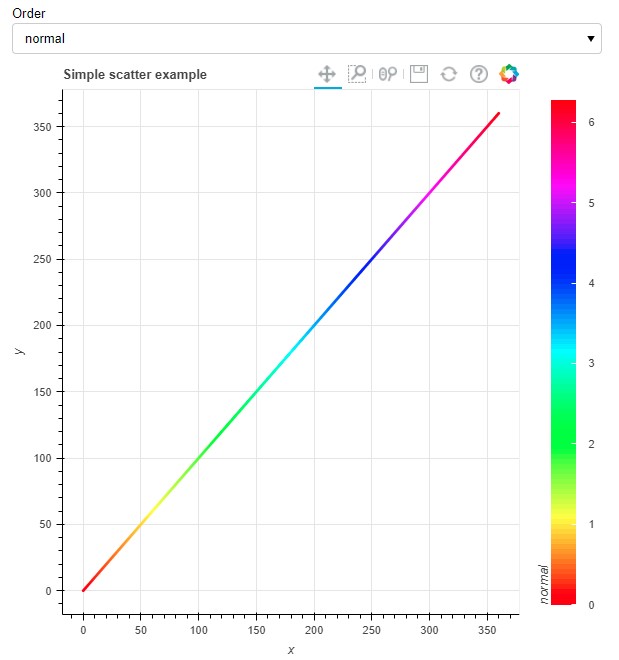Click x-axis tick label 100

point(198,630)
